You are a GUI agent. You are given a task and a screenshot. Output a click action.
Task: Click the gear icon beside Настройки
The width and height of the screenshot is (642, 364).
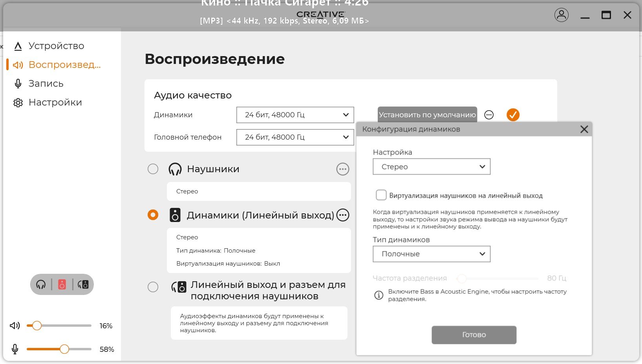coord(18,103)
